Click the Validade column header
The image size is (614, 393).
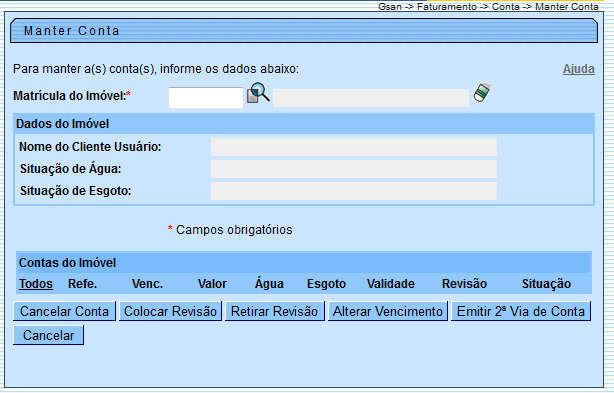[x=390, y=283]
